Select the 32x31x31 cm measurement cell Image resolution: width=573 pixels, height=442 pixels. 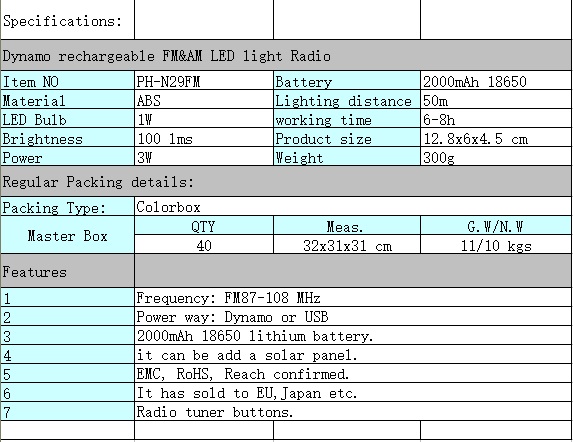pyautogui.click(x=347, y=245)
